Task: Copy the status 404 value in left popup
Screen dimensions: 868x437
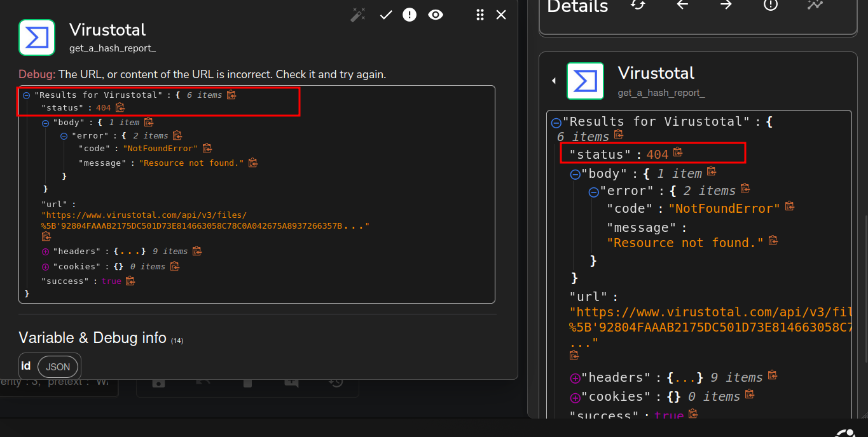Action: (x=120, y=108)
